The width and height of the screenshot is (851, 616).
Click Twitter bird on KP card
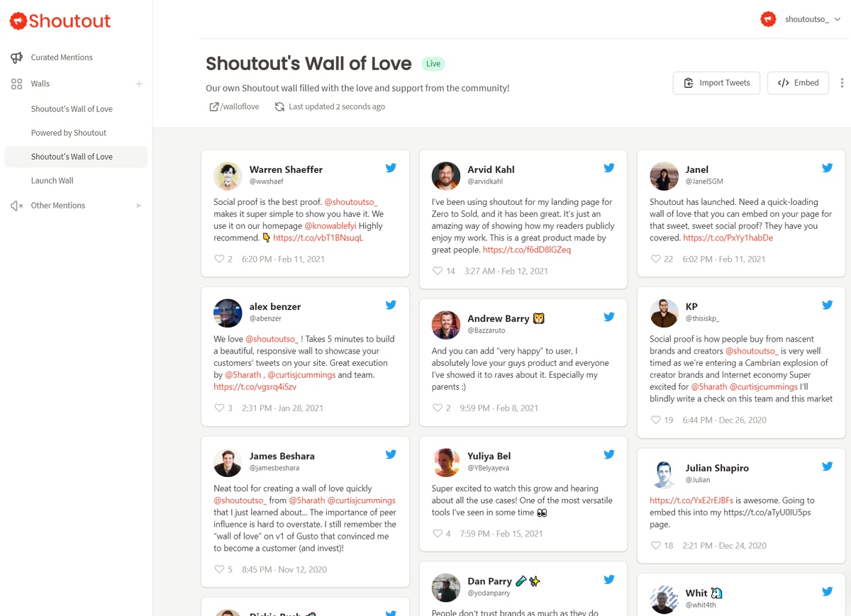point(827,305)
